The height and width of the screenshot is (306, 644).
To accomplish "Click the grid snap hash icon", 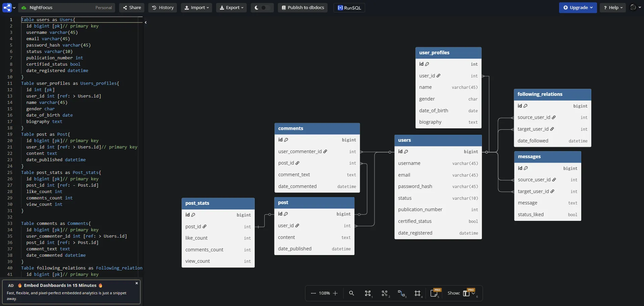I will point(417,293).
